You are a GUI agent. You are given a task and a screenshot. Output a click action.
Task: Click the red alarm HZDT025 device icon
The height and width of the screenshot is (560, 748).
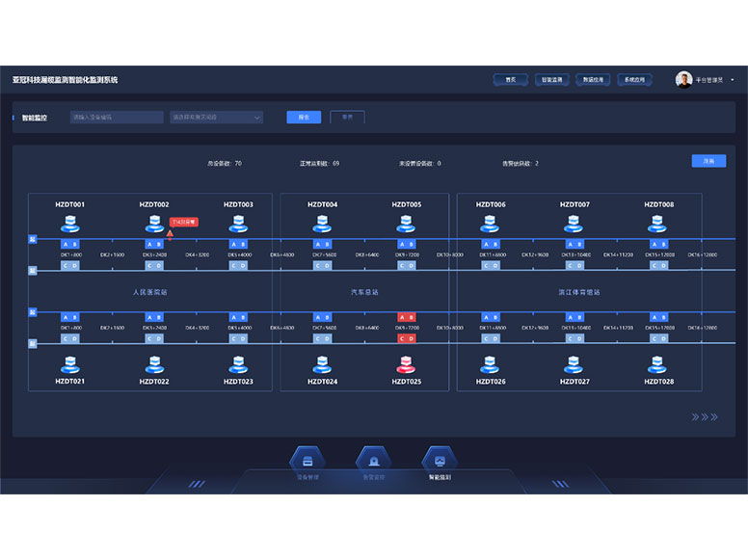(x=406, y=364)
